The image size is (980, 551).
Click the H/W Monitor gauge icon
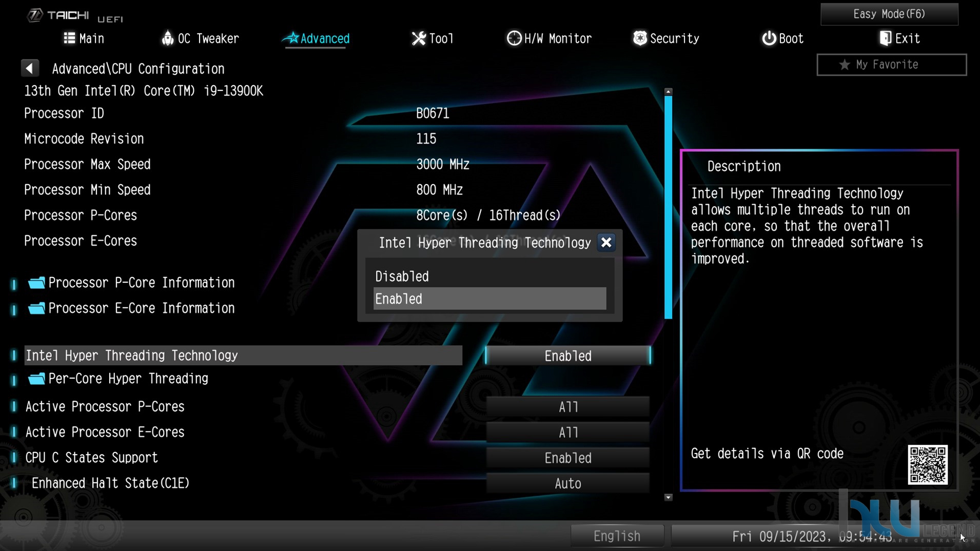pos(514,38)
